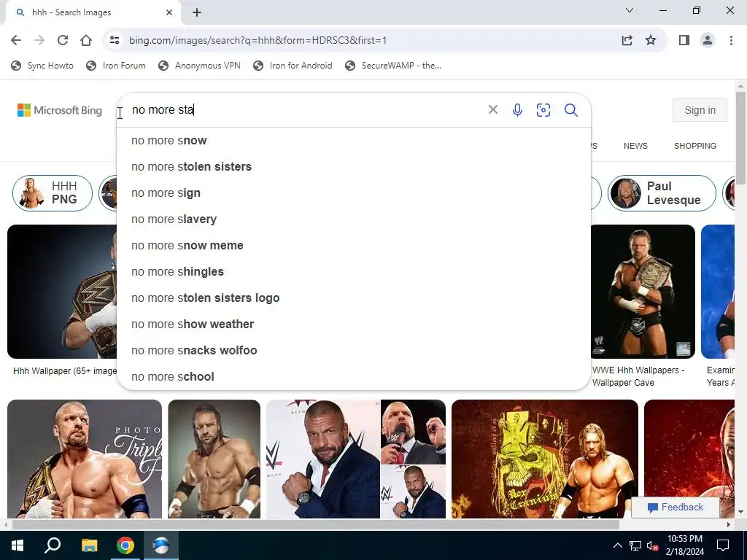Clear the Bing search box text
The width and height of the screenshot is (747, 560).
pos(493,110)
